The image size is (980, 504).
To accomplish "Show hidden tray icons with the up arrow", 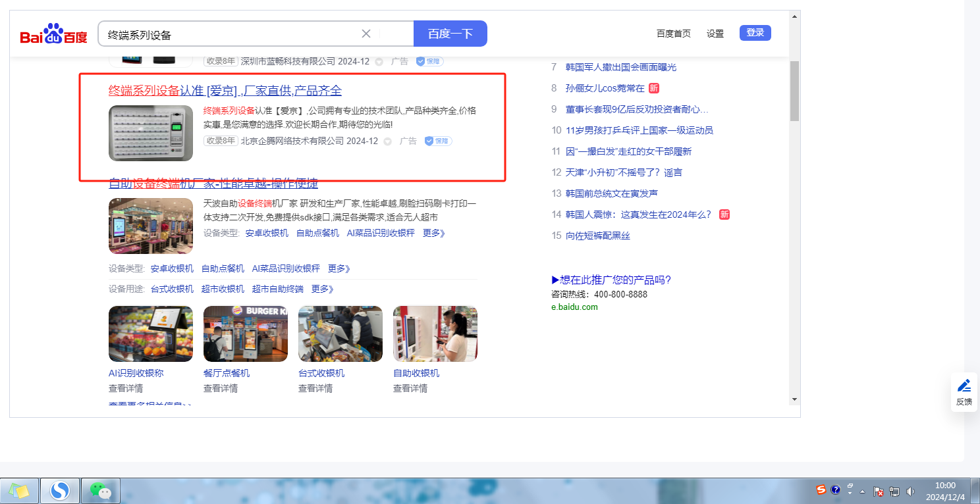I will (862, 492).
